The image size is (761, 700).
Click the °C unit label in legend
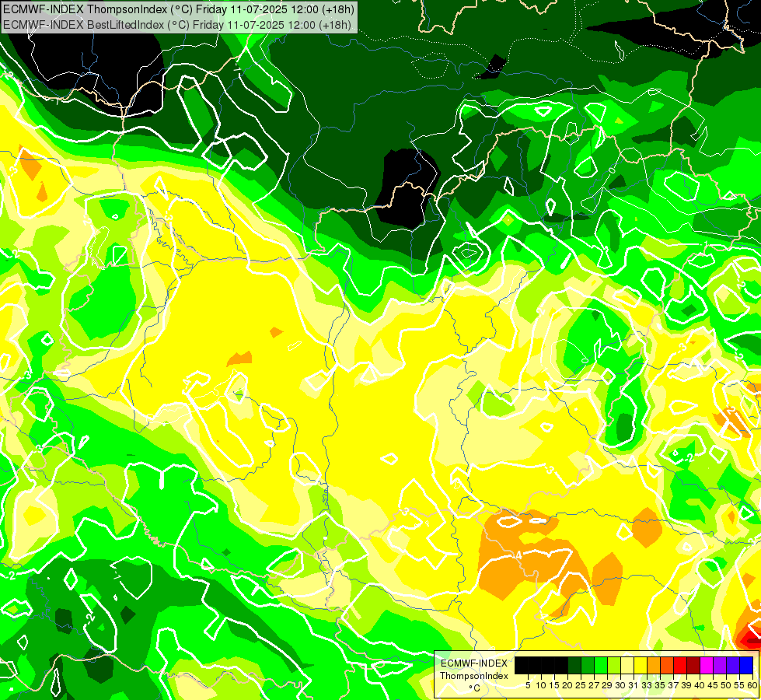click(475, 688)
